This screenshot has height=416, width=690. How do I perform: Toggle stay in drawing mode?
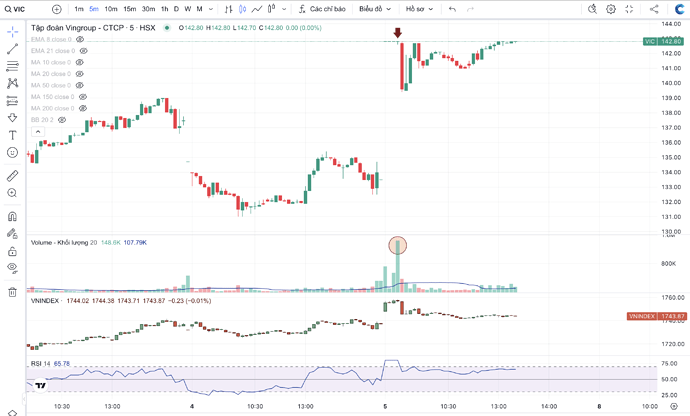coord(12,233)
